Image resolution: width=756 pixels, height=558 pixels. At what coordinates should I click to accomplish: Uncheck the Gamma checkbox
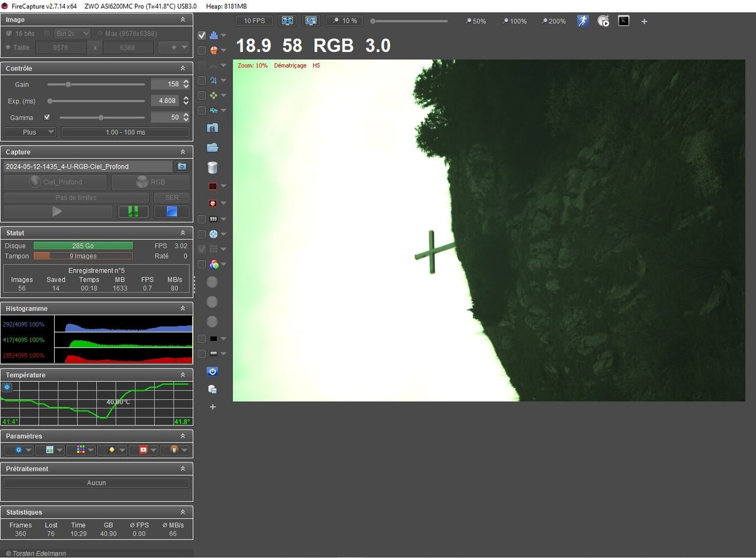[47, 117]
